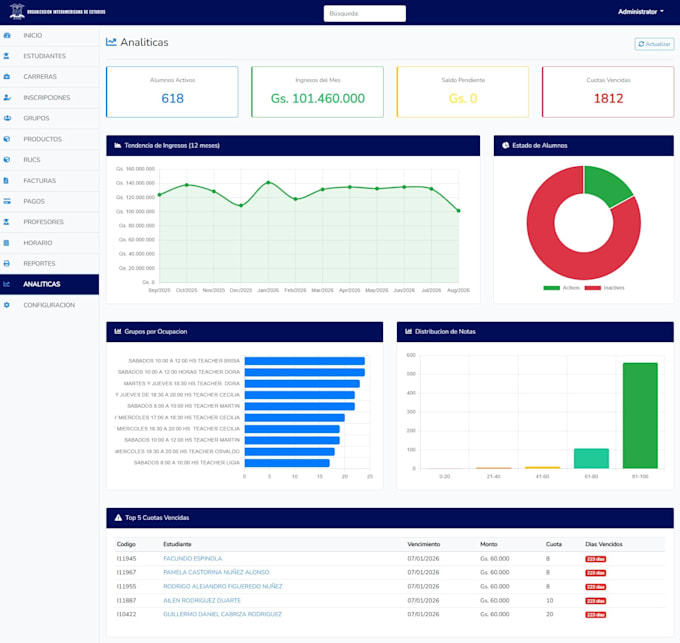The width and height of the screenshot is (680, 643).
Task: Click the INICIO sidebar icon
Action: point(7,36)
